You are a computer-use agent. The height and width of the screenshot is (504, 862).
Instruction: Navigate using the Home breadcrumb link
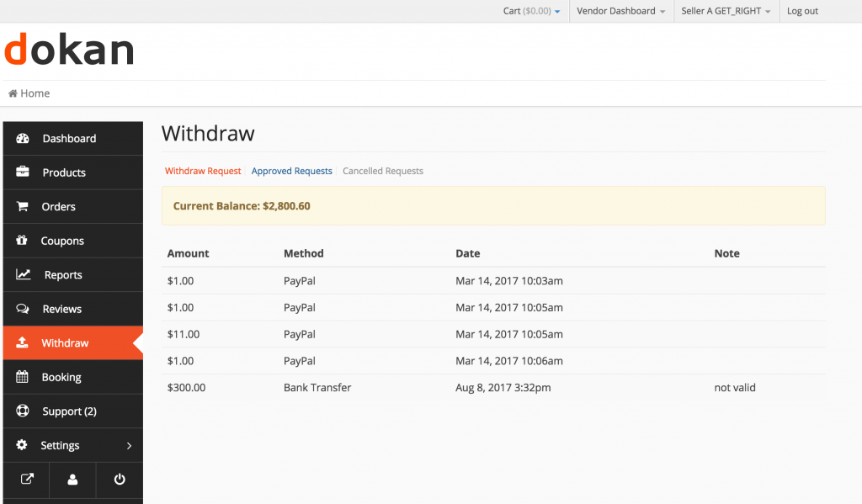coord(29,93)
